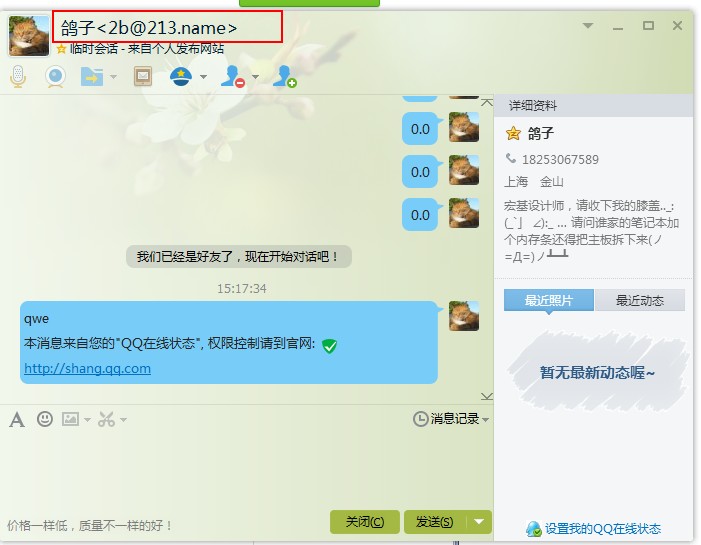This screenshot has height=545, width=701.
Task: Switch to the 最近动态 tab
Action: (640, 300)
